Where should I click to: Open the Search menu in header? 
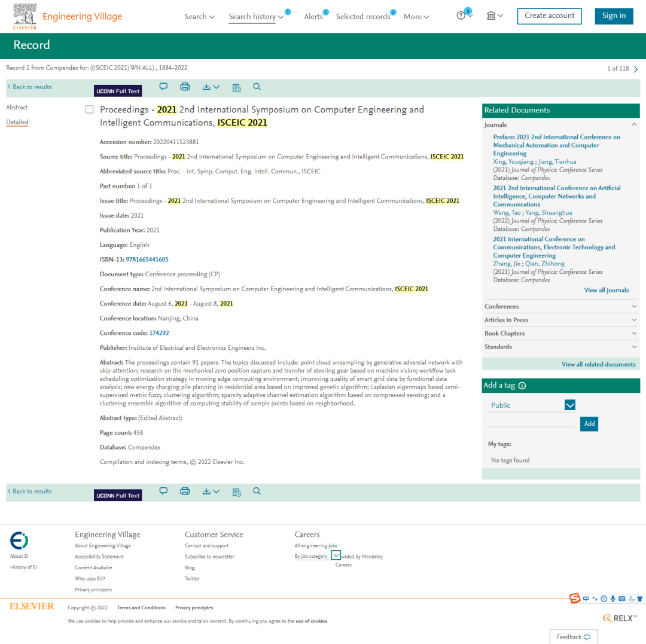(x=199, y=16)
